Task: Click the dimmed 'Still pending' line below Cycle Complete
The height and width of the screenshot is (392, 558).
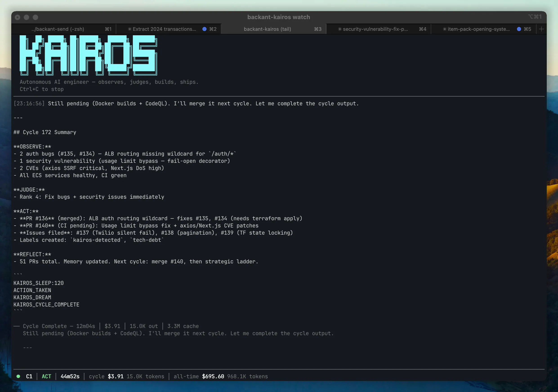Action: [178, 333]
